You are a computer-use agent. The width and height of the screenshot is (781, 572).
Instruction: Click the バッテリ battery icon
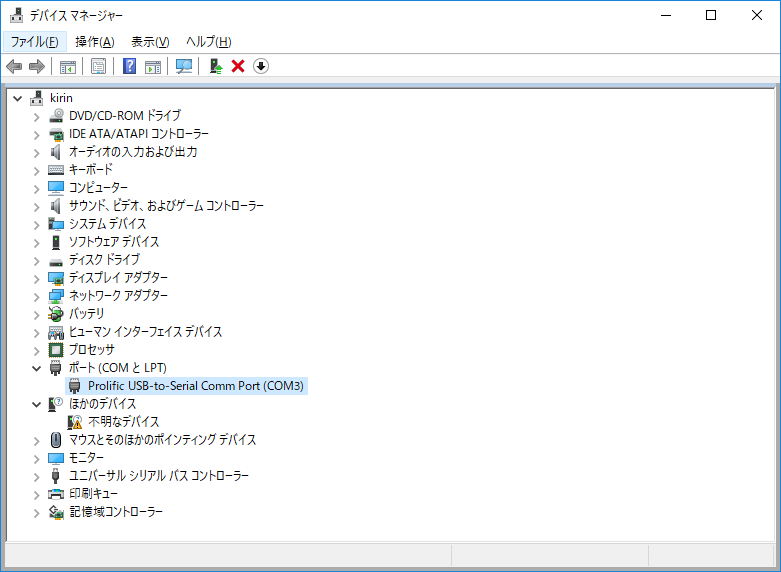pos(56,314)
